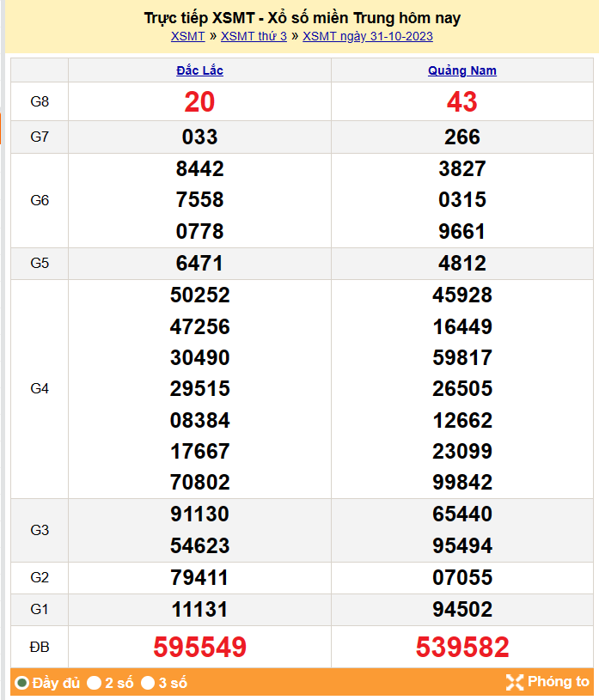This screenshot has width=599, height=700.
Task: Select Quảng Nam G8 result 43
Action: [x=462, y=102]
